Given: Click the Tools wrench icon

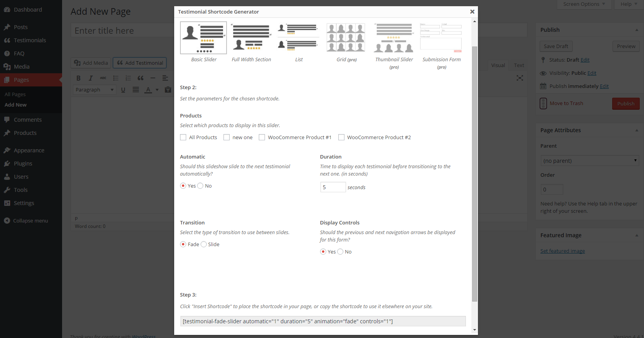Looking at the screenshot, I should [x=7, y=190].
